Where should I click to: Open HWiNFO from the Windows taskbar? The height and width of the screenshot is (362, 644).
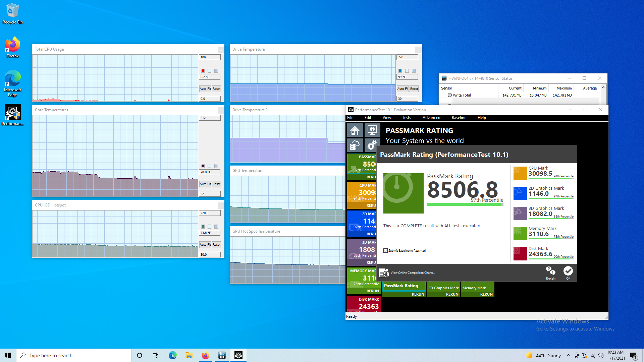pyautogui.click(x=222, y=355)
